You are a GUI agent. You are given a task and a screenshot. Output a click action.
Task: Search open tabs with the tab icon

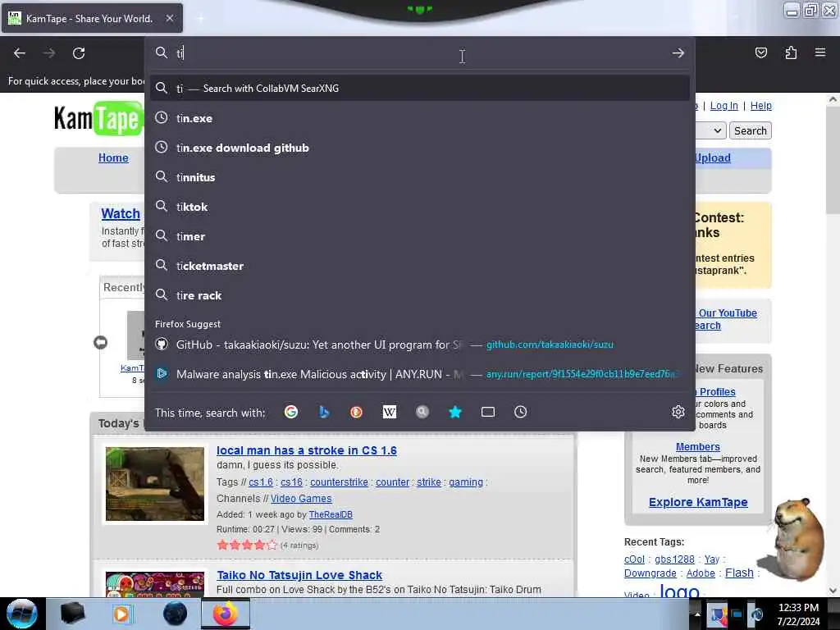(x=488, y=412)
